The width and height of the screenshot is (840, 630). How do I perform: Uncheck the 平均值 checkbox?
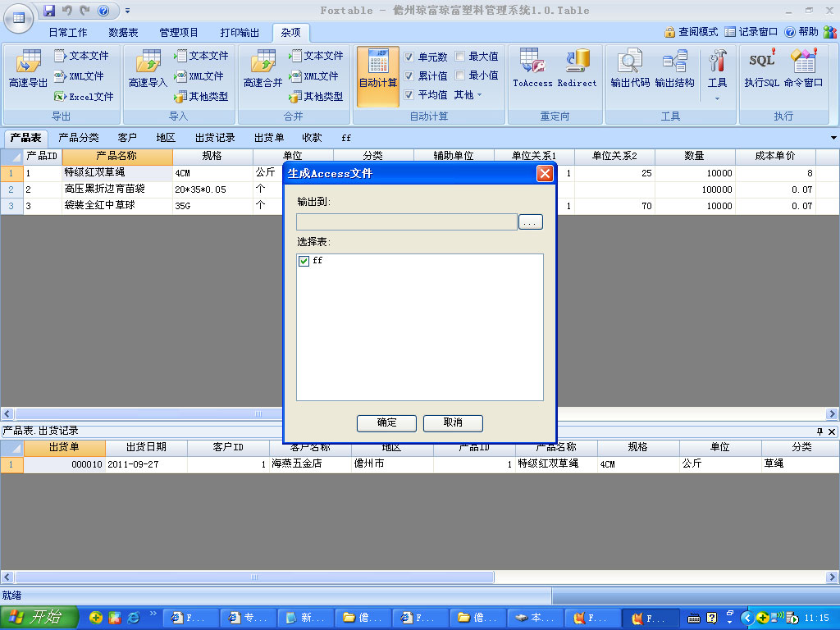(409, 95)
